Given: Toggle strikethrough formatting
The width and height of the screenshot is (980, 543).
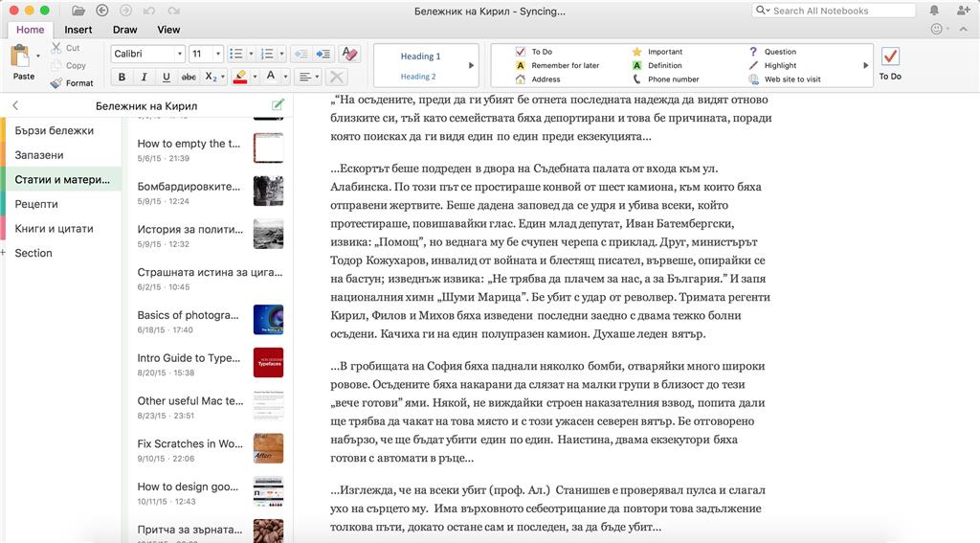Looking at the screenshot, I should [189, 77].
